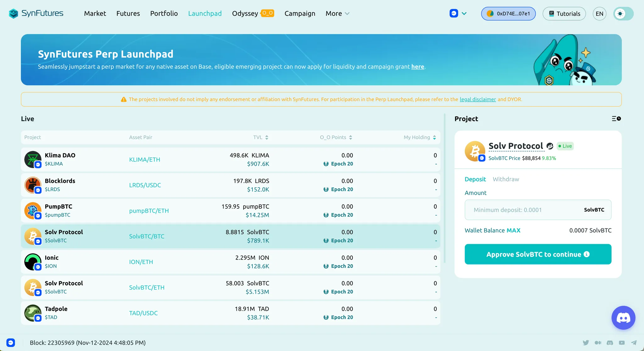Click the deposit amount input field
The image size is (644, 351).
click(522, 210)
